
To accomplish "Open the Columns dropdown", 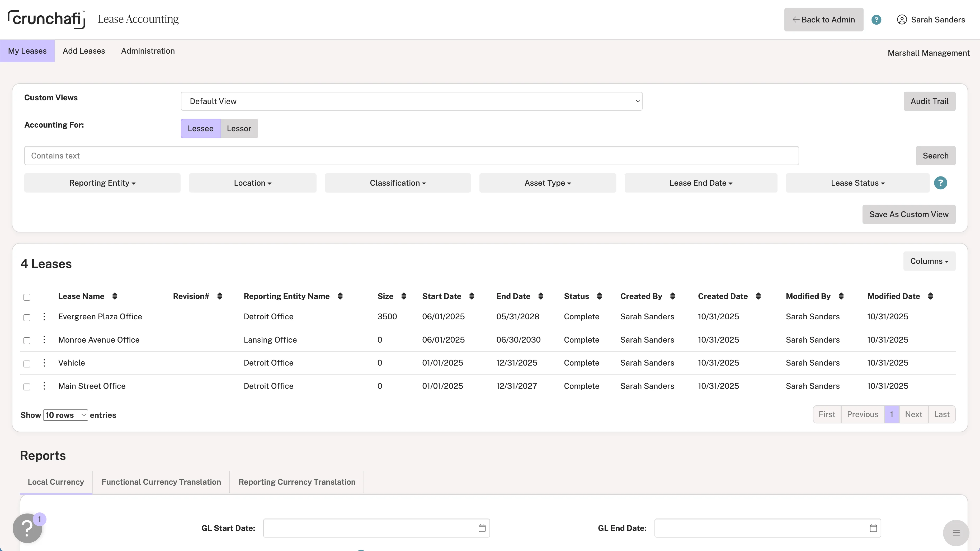I will point(929,262).
